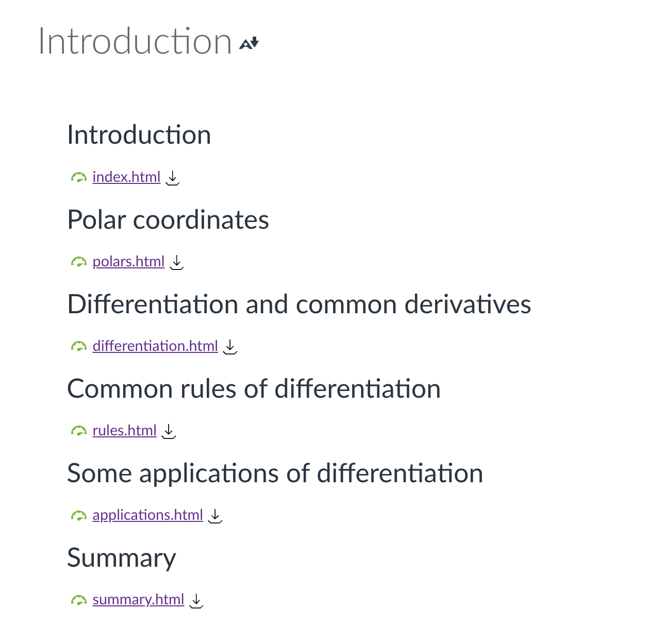Click the immersive reader icon beside the Introduction title
The image size is (664, 644).
(x=249, y=43)
